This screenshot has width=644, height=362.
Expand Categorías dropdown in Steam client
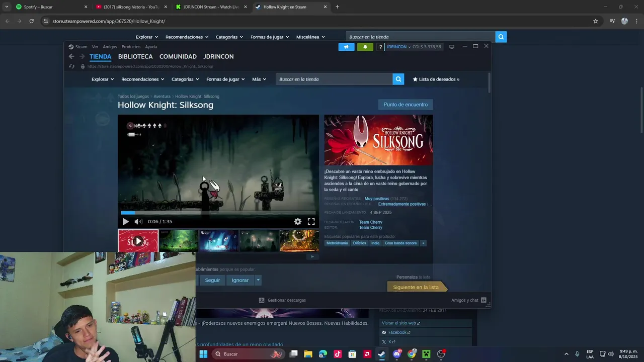[x=185, y=79]
